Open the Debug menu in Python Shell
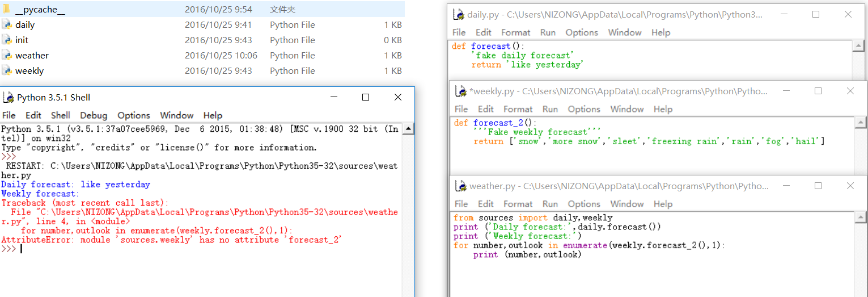868x297 pixels. [x=94, y=115]
